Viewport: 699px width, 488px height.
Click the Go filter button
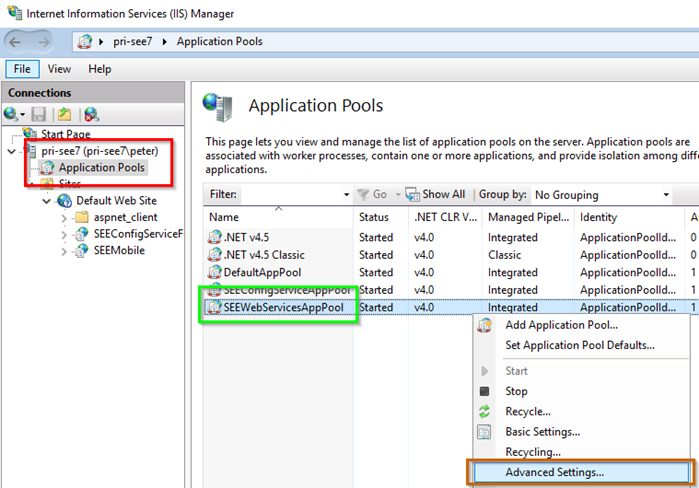[372, 194]
